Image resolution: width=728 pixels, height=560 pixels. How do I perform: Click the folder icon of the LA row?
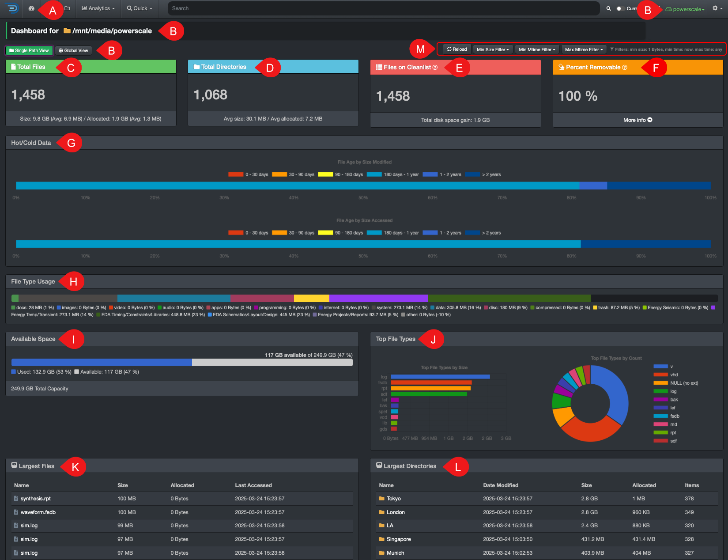(382, 526)
